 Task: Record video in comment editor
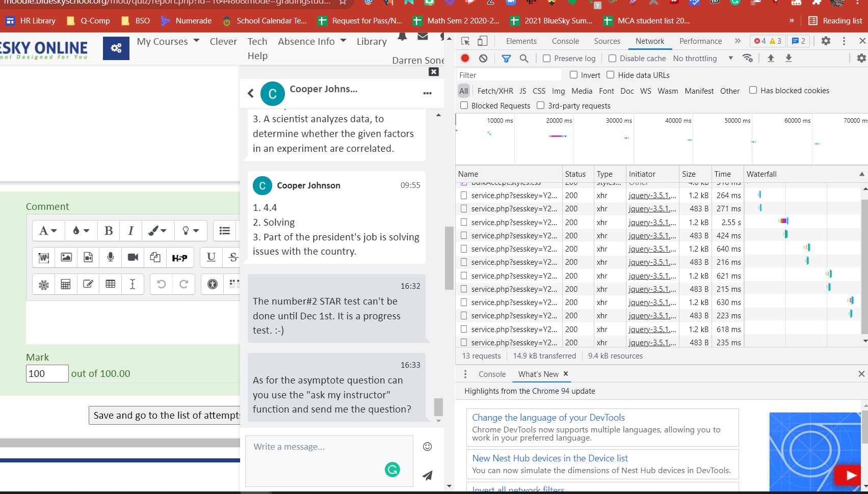[133, 257]
